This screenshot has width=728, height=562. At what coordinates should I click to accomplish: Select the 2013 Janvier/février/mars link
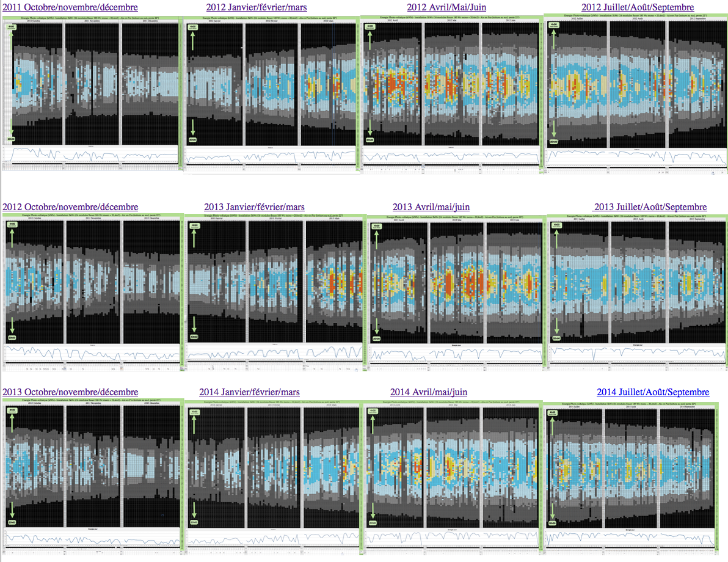tap(254, 207)
